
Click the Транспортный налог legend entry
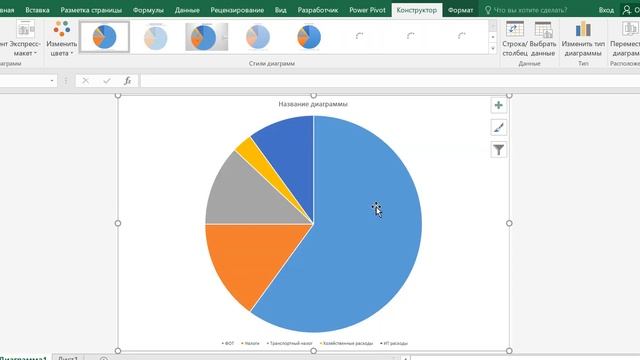(x=289, y=343)
